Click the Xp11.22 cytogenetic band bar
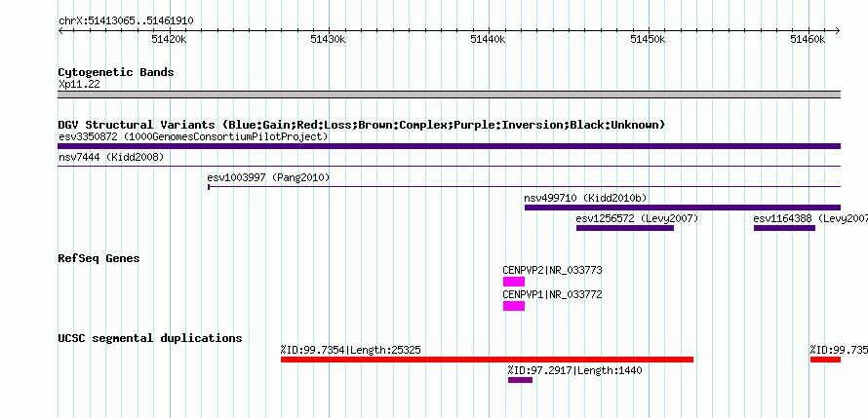The image size is (868, 418). (449, 95)
